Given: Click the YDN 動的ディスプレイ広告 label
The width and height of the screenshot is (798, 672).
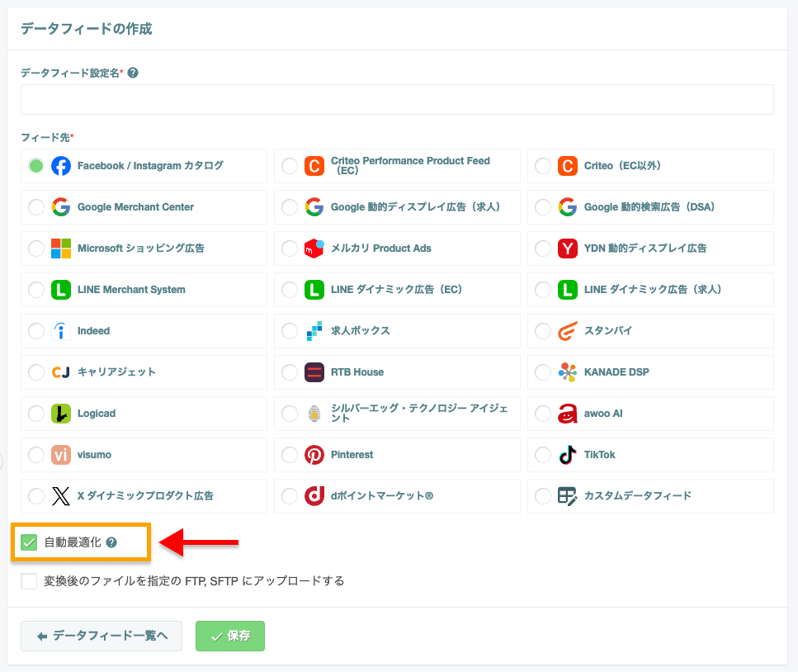Looking at the screenshot, I should (x=645, y=248).
